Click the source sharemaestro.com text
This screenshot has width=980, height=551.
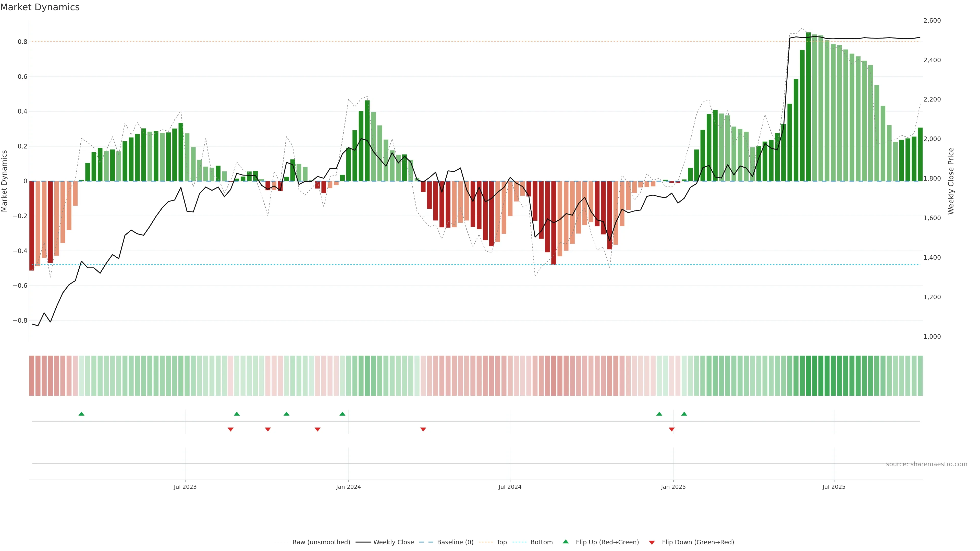[926, 464]
